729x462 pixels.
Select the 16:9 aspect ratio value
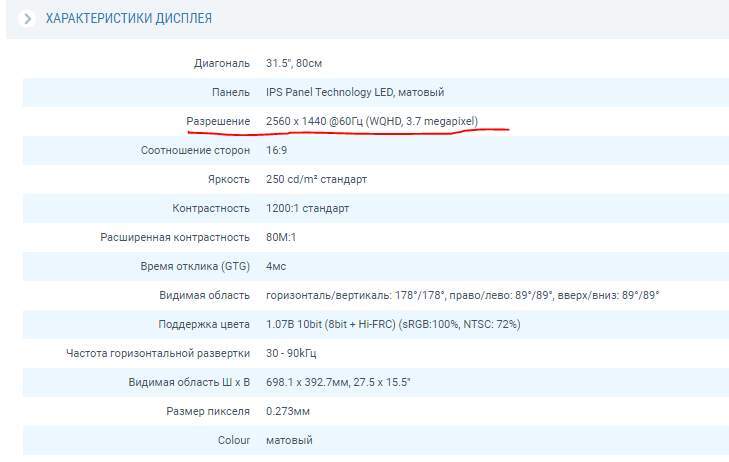pos(276,150)
